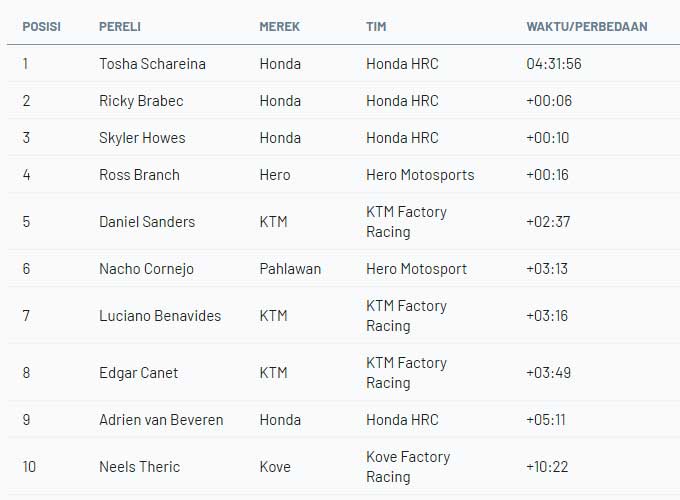680x500 pixels.
Task: Click rider name Tosha Schareina
Action: [x=152, y=64]
